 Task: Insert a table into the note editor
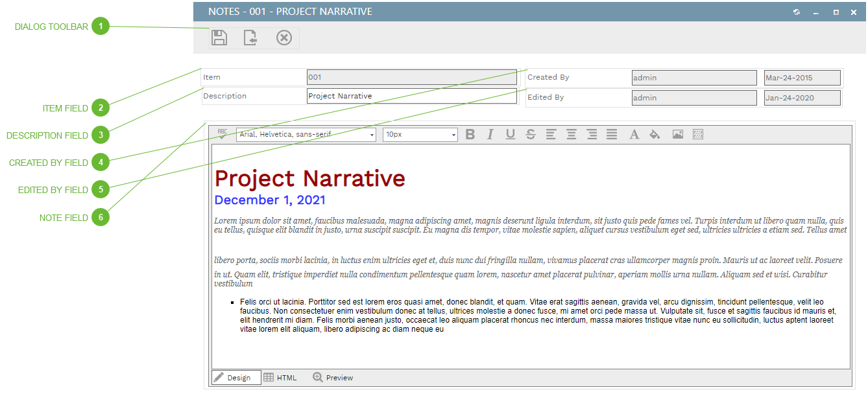tap(697, 134)
